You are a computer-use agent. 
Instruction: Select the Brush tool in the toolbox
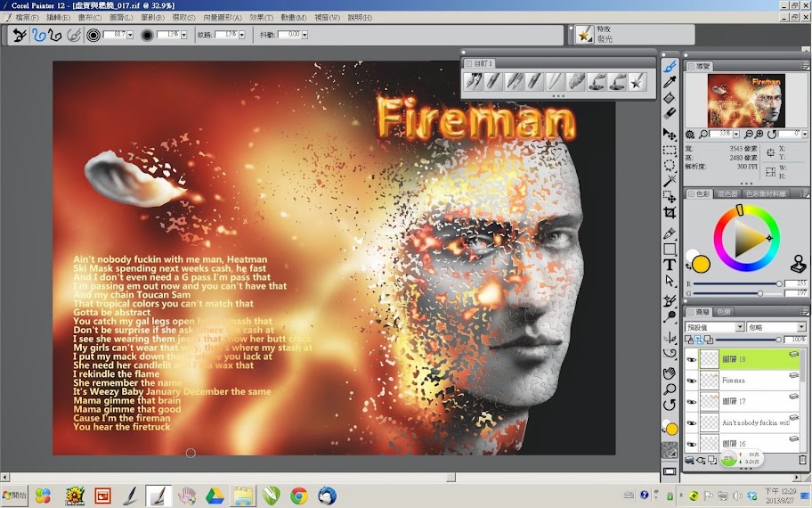670,66
